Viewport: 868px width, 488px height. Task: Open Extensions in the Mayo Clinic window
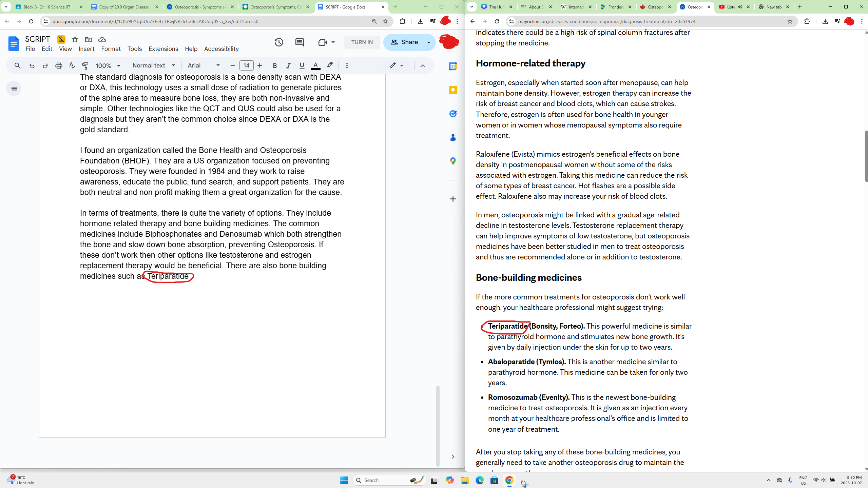tap(807, 21)
